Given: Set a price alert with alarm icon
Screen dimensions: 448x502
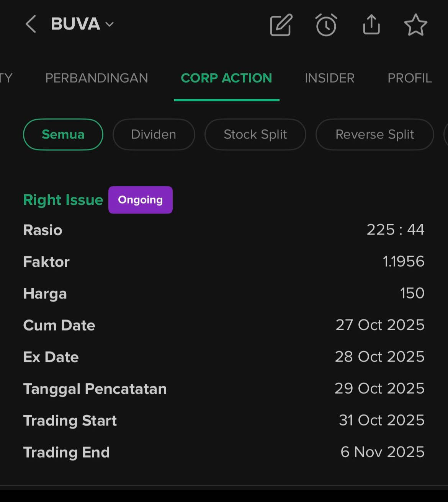Looking at the screenshot, I should (x=326, y=25).
